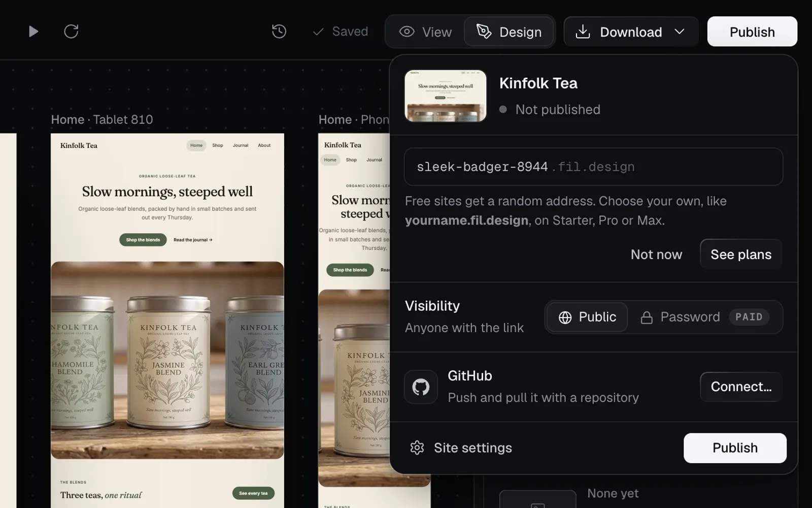Select the Home · Tablet 810 frame label
This screenshot has height=508, width=812.
(102, 119)
